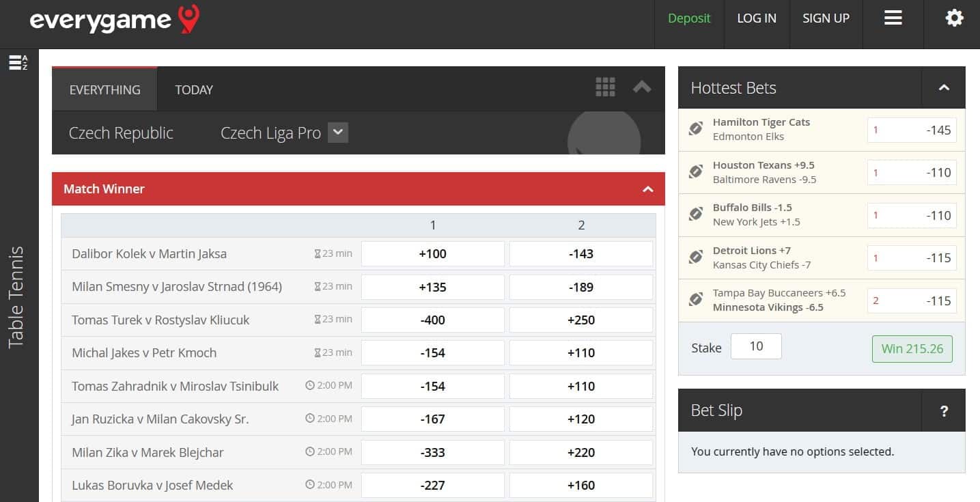The height and width of the screenshot is (502, 980).
Task: Click football icon beside Buffalo Bills
Action: [696, 214]
